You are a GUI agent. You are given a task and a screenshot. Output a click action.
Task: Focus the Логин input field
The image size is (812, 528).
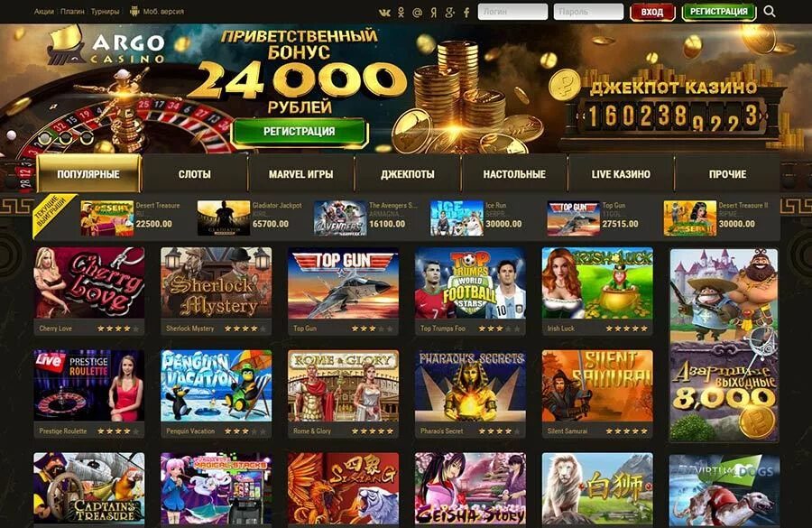(512, 12)
